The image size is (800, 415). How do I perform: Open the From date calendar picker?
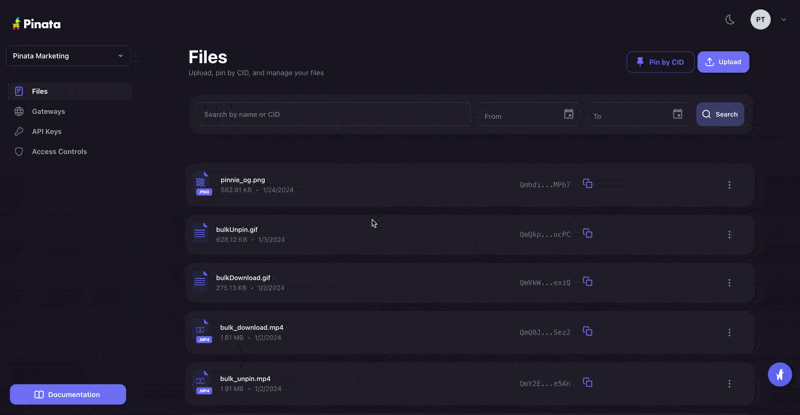568,114
